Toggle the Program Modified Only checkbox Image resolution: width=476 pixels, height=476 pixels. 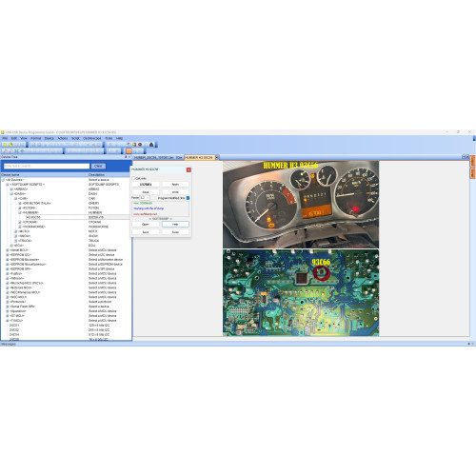(x=188, y=198)
